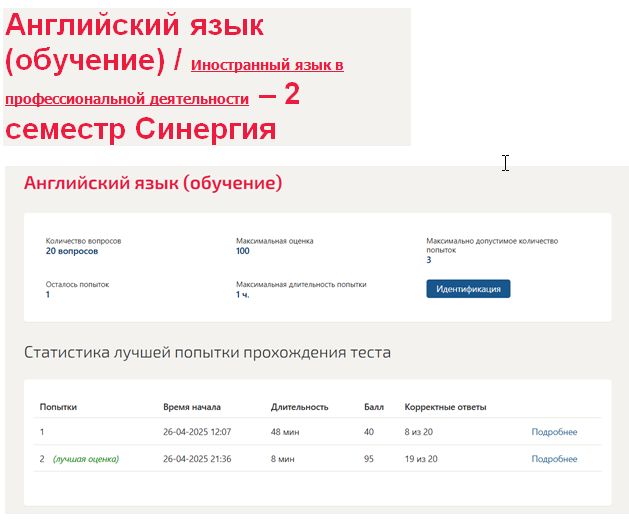This screenshot has height=523, width=629.
Task: Click the Максимальная длительность попытки value 1 ч.
Action: click(x=243, y=294)
